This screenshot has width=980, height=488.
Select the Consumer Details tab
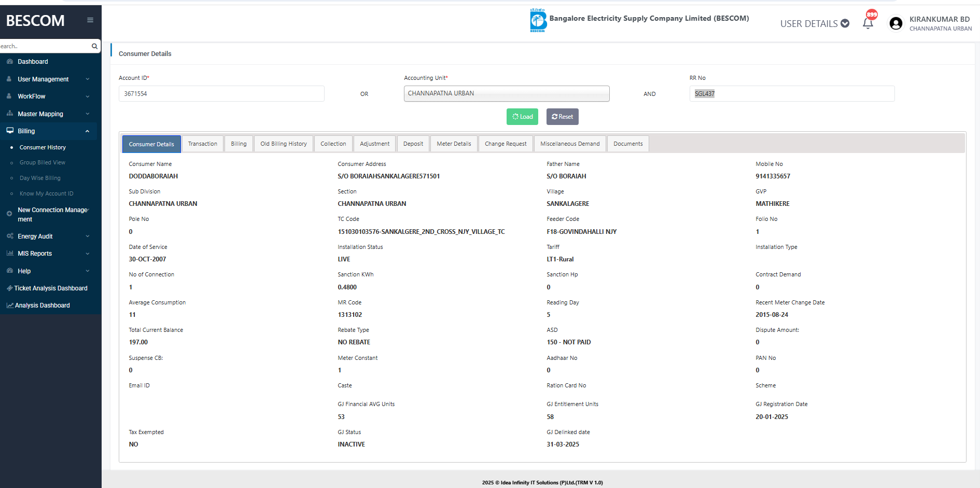[x=151, y=144]
